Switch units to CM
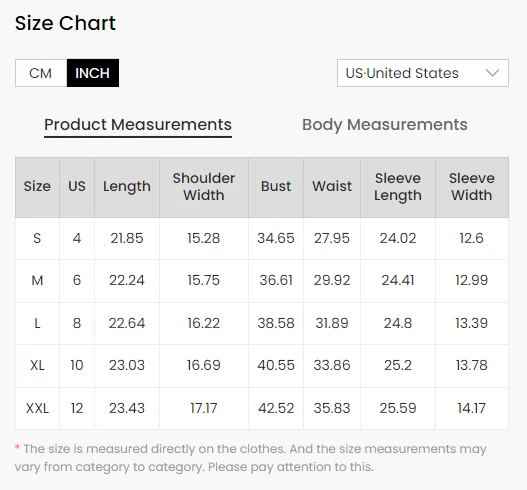This screenshot has height=490, width=527. coord(41,73)
